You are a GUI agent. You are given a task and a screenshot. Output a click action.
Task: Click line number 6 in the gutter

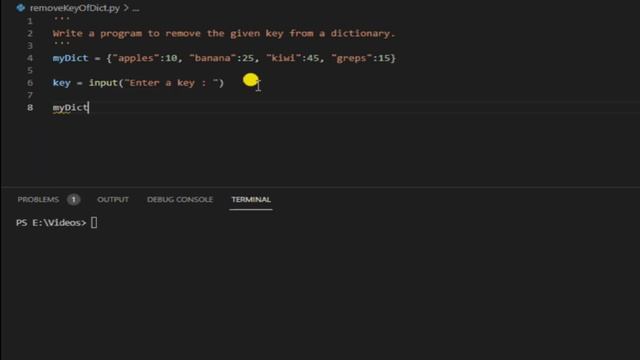click(30, 83)
